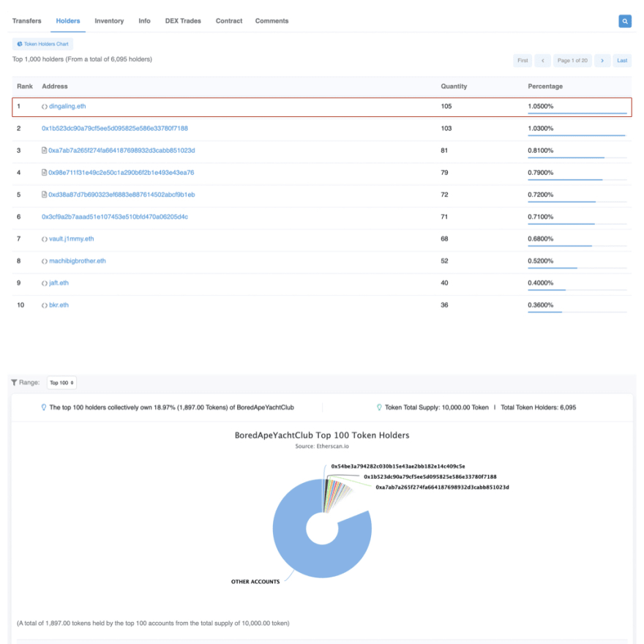Click lightbulb icon beside Token Total Supply
The width and height of the screenshot is (644, 644).
pyautogui.click(x=379, y=408)
